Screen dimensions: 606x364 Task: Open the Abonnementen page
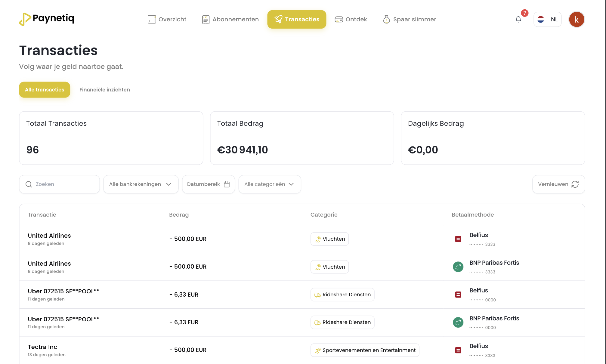click(x=230, y=20)
